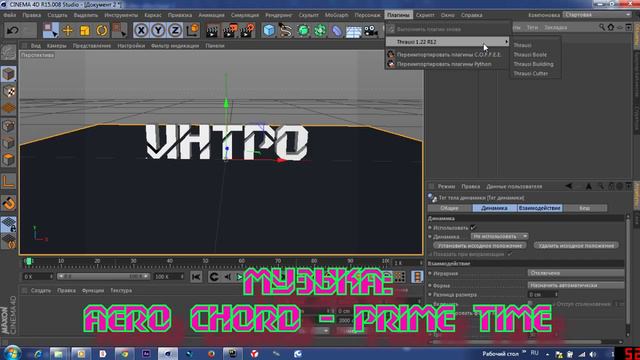Screen dimensions: 640x360
Task: Open viewport Фильтр индикации menu
Action: [x=175, y=46]
